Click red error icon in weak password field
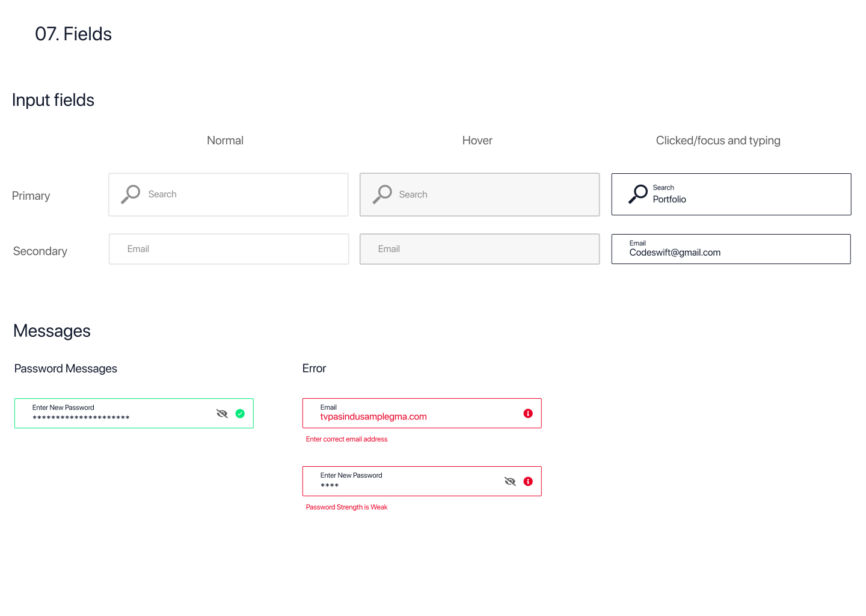 tap(528, 481)
